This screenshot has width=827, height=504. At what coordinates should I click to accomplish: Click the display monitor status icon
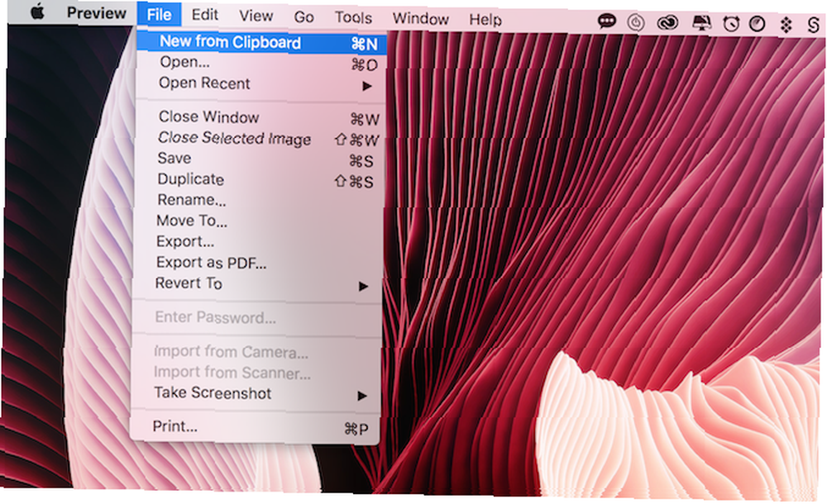[701, 23]
